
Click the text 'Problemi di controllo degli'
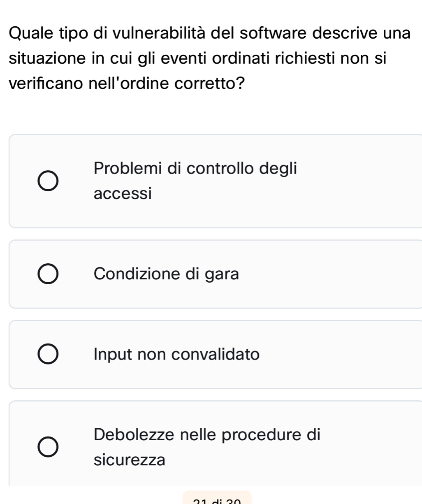(195, 168)
